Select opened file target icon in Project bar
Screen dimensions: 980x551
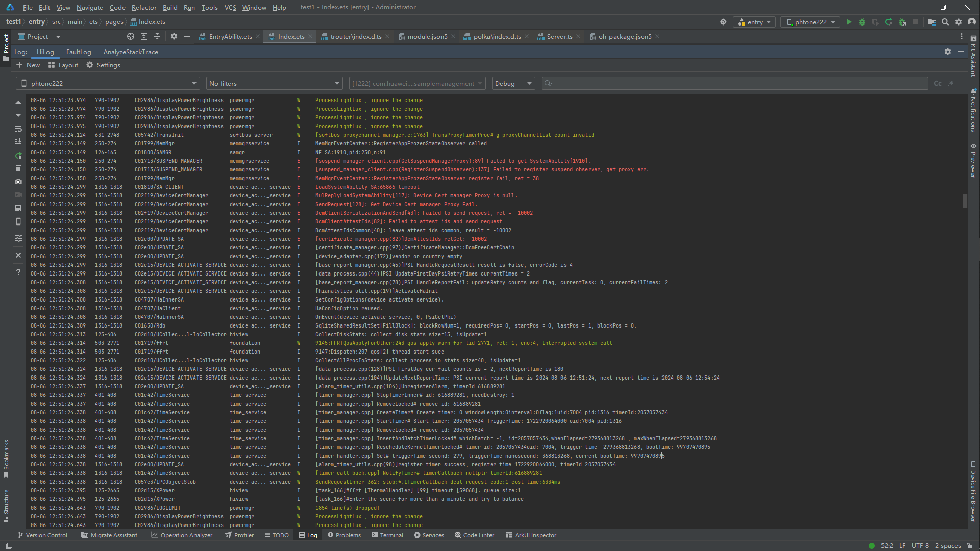(x=131, y=36)
